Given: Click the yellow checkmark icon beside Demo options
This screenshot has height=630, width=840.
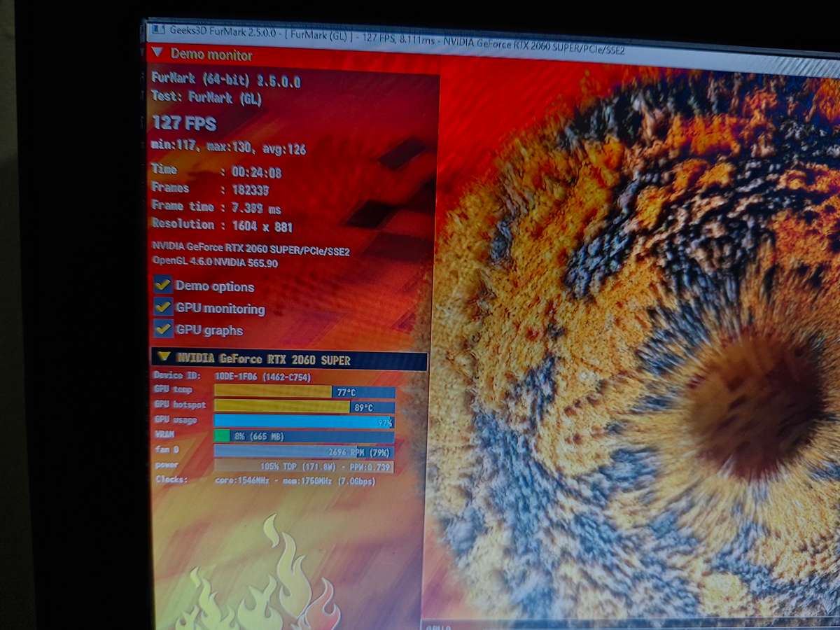Looking at the screenshot, I should pos(164,286).
